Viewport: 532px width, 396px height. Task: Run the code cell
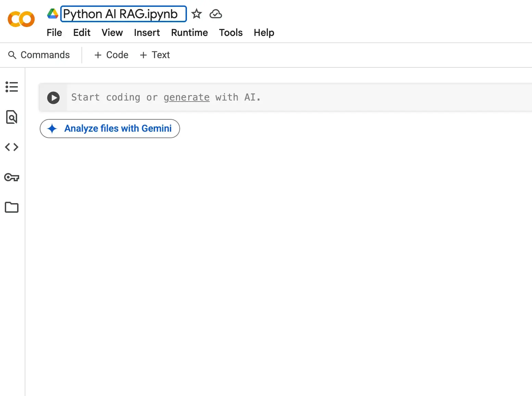[x=53, y=97]
